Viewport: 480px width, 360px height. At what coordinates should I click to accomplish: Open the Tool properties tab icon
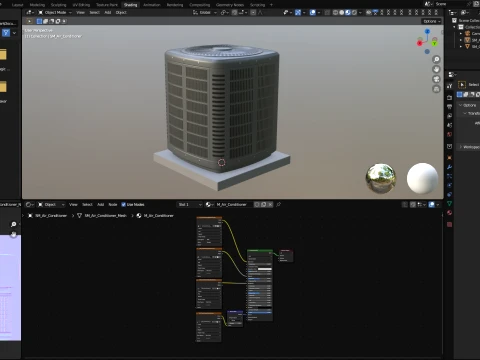point(449,86)
